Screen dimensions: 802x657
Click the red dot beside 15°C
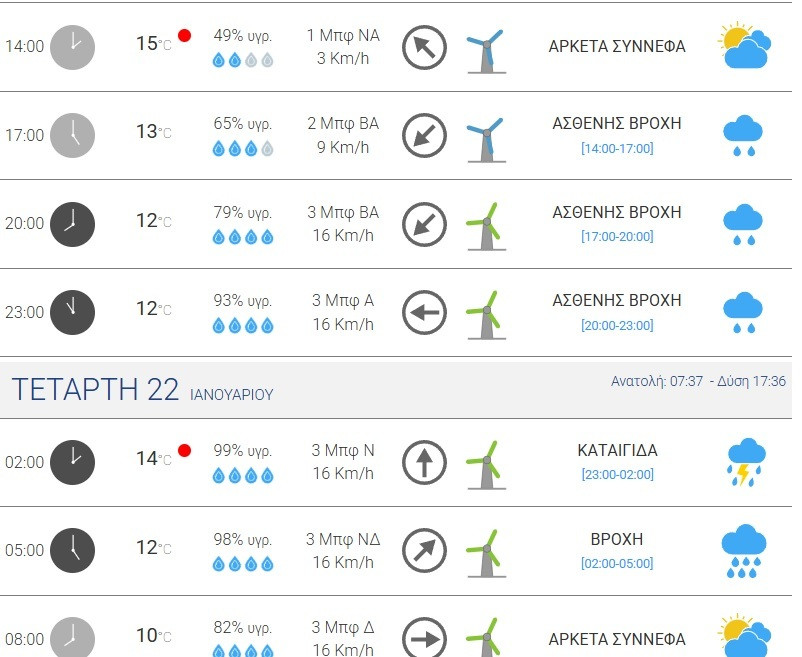(184, 36)
